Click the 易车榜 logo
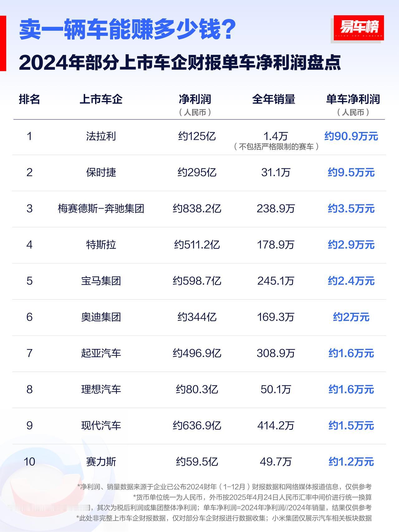399x532 pixels. pos(358,28)
